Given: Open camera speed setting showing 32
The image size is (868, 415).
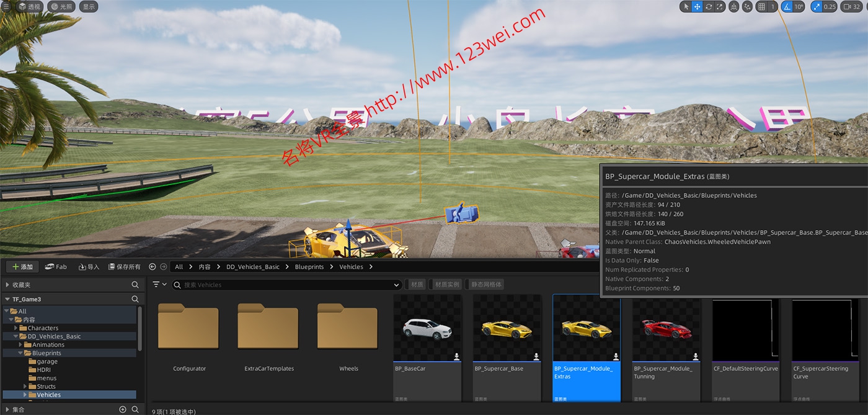Looking at the screenshot, I should click(x=852, y=7).
